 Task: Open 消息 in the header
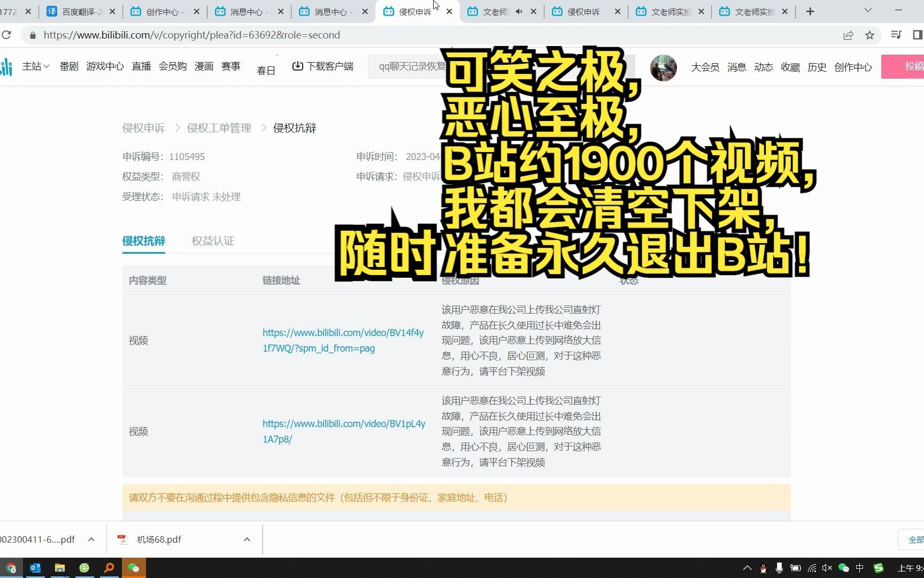tap(736, 67)
